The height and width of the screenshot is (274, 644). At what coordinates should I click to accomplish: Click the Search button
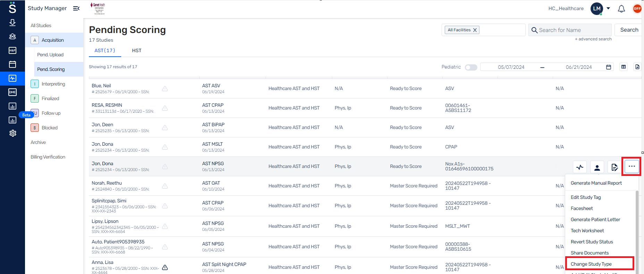pos(629,30)
